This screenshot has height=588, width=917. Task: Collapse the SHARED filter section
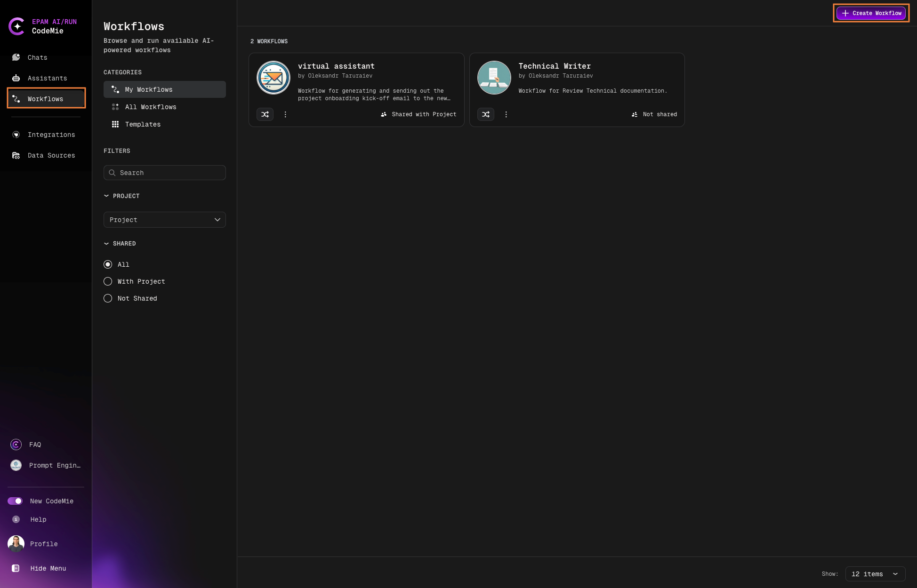click(106, 243)
